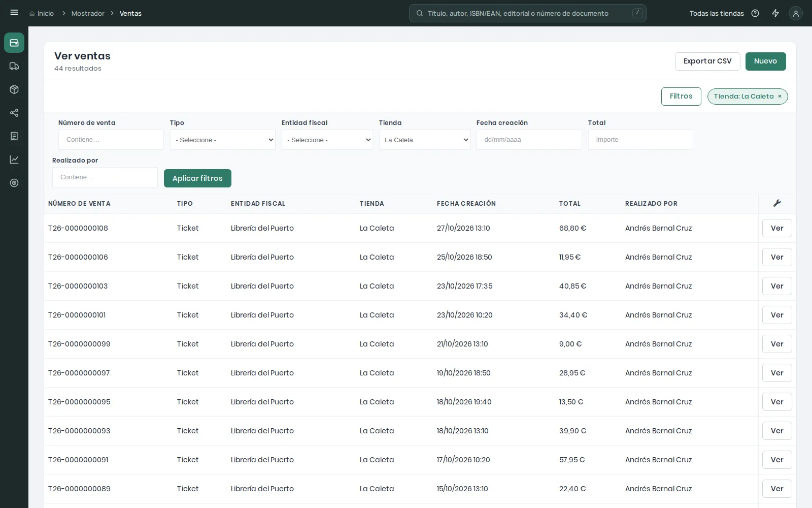Click the Total Importe input field
Image resolution: width=812 pixels, height=508 pixels.
point(640,140)
